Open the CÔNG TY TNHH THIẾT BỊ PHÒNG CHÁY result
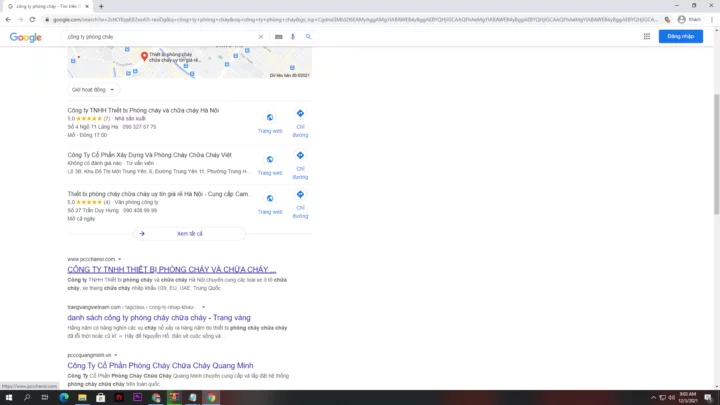720x405 pixels. pos(172,270)
